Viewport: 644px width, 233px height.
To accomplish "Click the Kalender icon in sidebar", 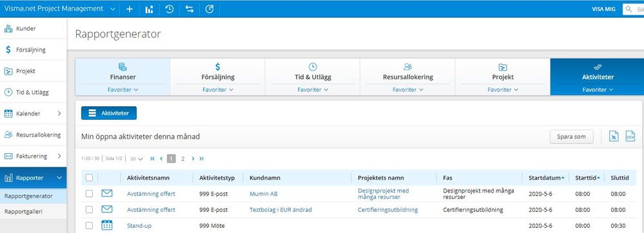I will (x=8, y=114).
